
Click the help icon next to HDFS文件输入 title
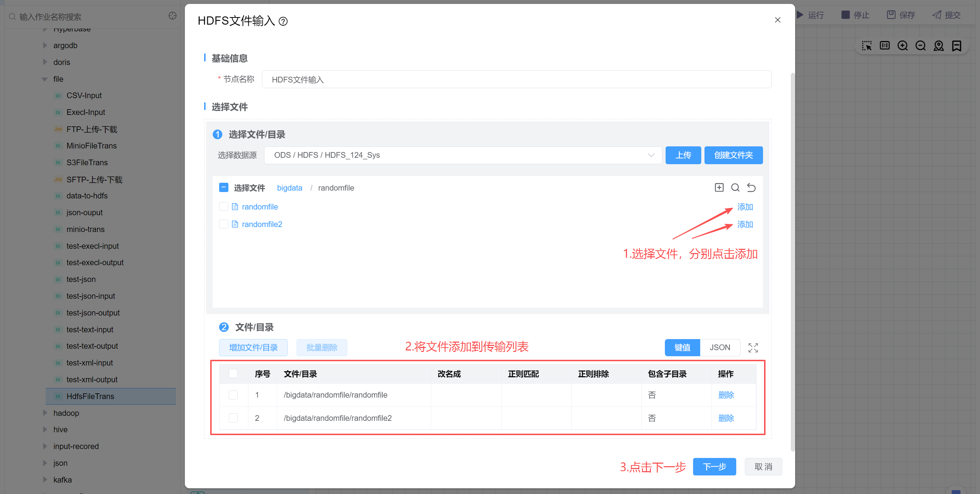(x=283, y=21)
